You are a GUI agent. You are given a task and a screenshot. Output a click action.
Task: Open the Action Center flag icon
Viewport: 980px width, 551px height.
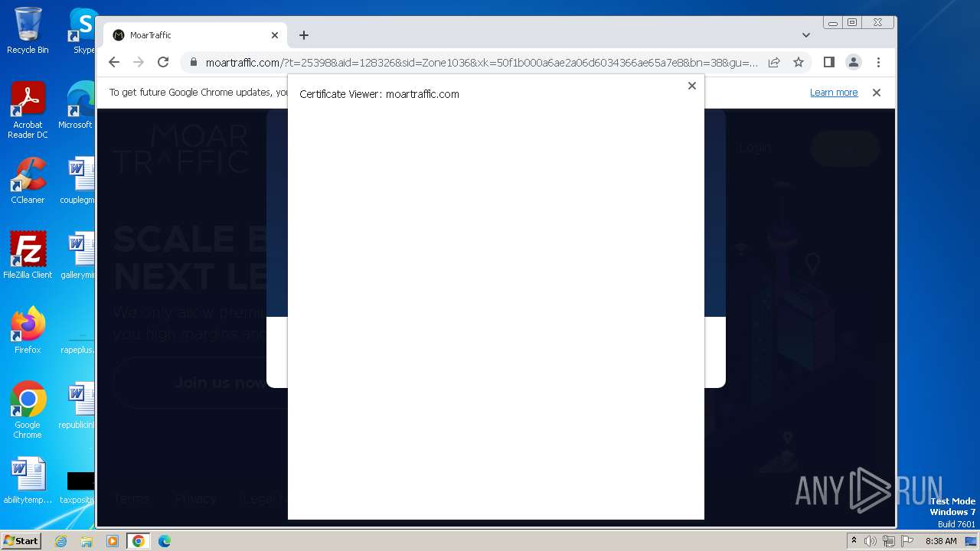pos(907,541)
